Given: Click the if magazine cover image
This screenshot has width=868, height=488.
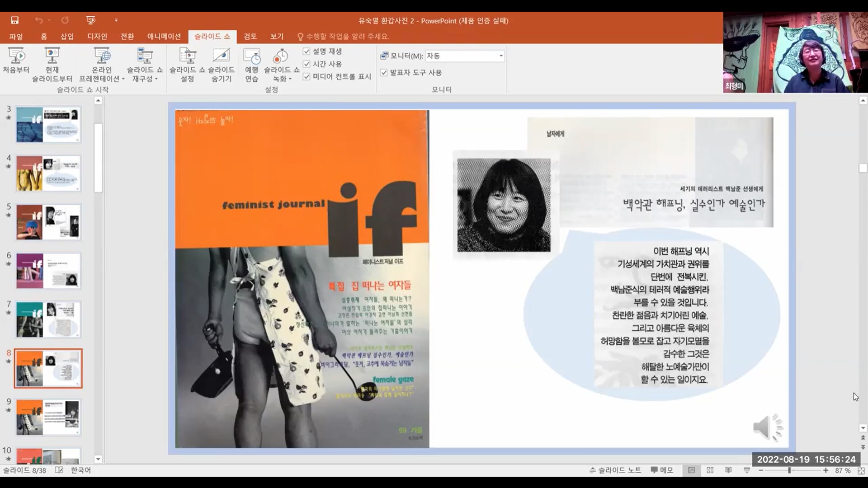Looking at the screenshot, I should [302, 279].
